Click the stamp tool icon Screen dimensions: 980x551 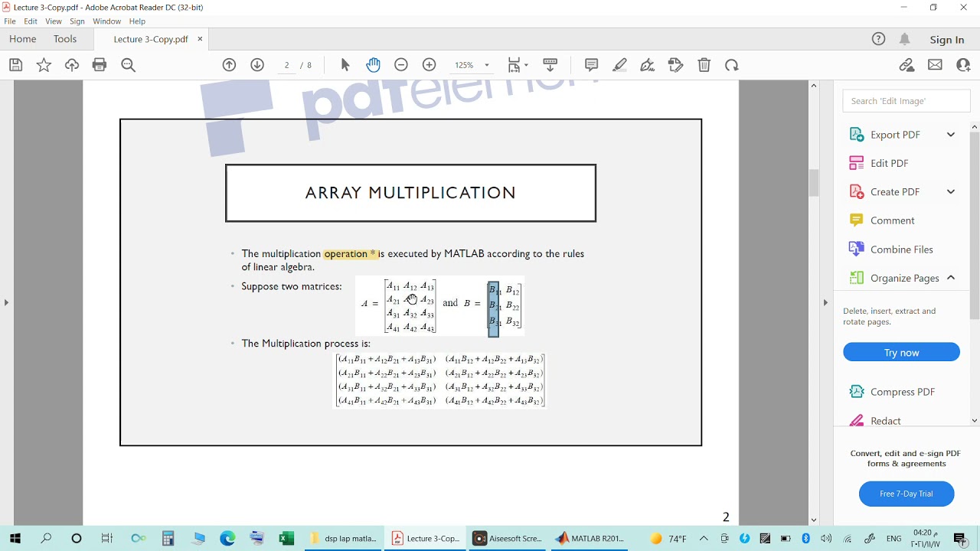coord(675,65)
